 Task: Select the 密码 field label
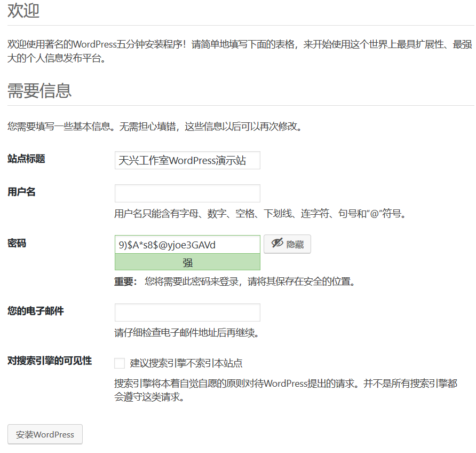(x=17, y=244)
